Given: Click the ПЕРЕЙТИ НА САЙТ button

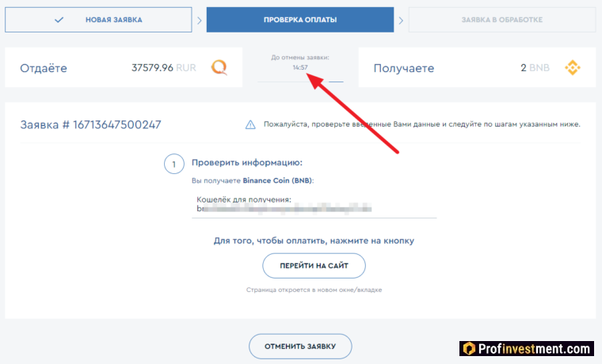Looking at the screenshot, I should (314, 265).
